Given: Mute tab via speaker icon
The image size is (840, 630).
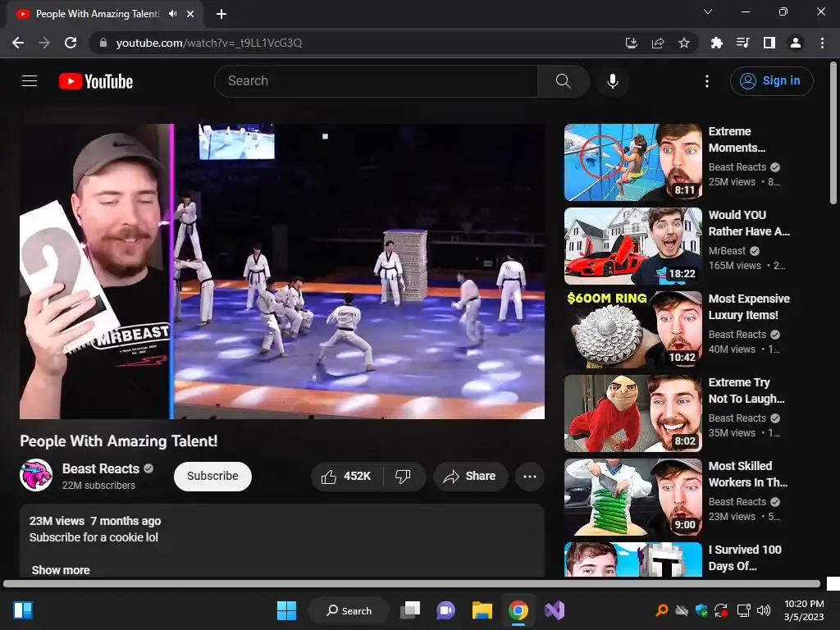Looking at the screenshot, I should coord(172,14).
